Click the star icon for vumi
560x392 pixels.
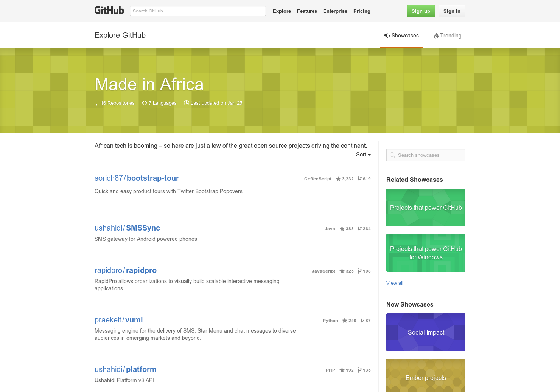pyautogui.click(x=345, y=321)
